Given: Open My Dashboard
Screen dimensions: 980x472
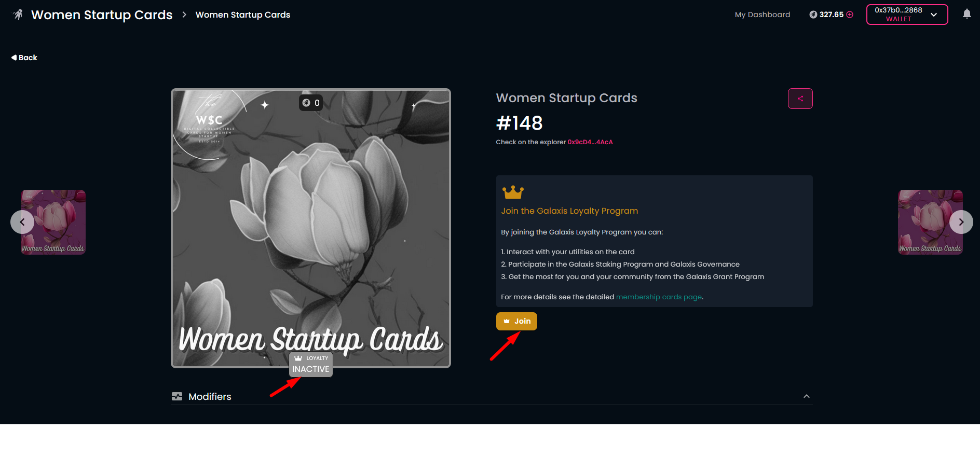Looking at the screenshot, I should click(x=762, y=15).
